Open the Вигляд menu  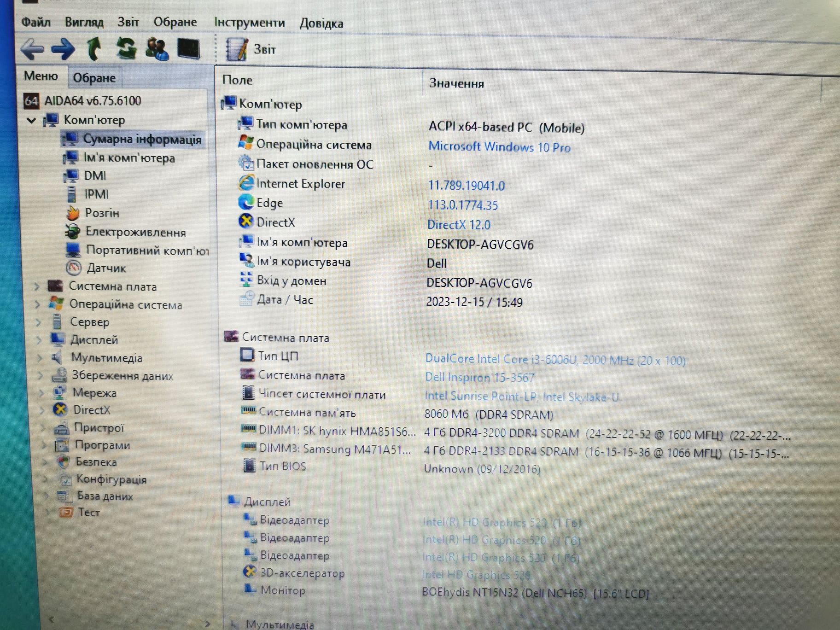click(x=84, y=22)
